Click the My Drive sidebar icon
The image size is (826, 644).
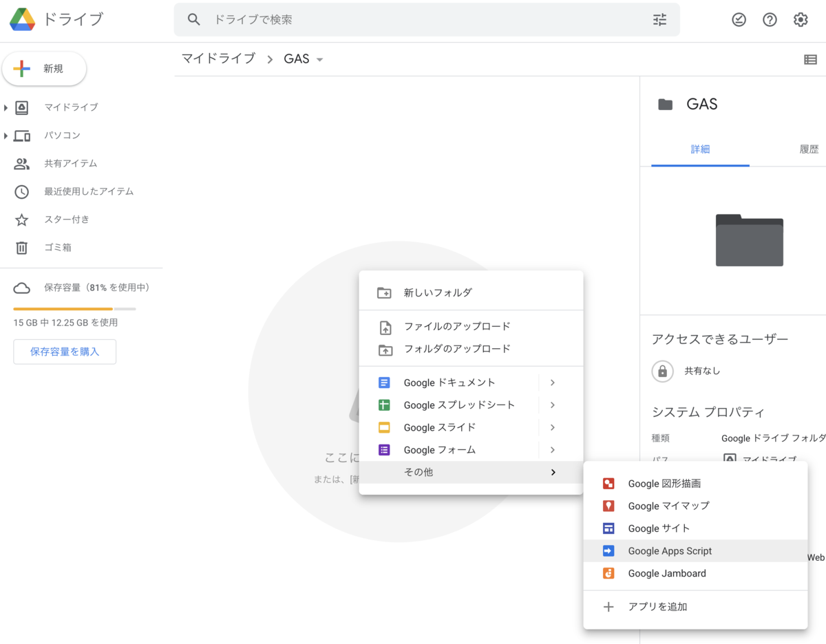click(22, 107)
